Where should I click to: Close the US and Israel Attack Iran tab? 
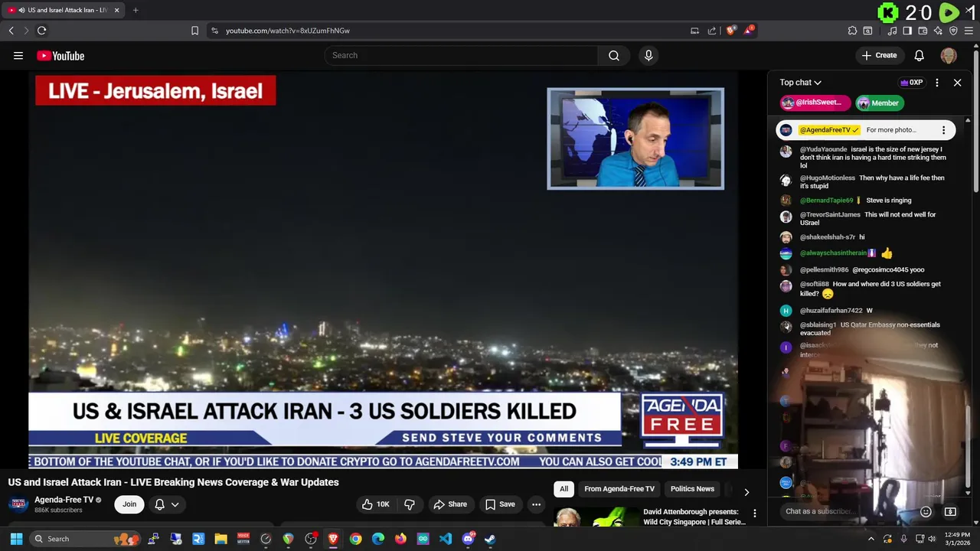coord(117,10)
